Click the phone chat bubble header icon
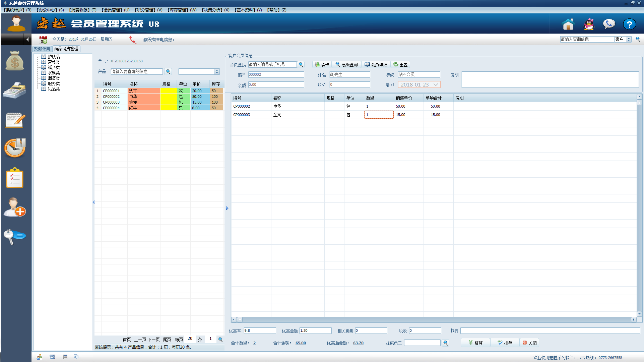Viewport: 644px width, 362px height. click(609, 24)
